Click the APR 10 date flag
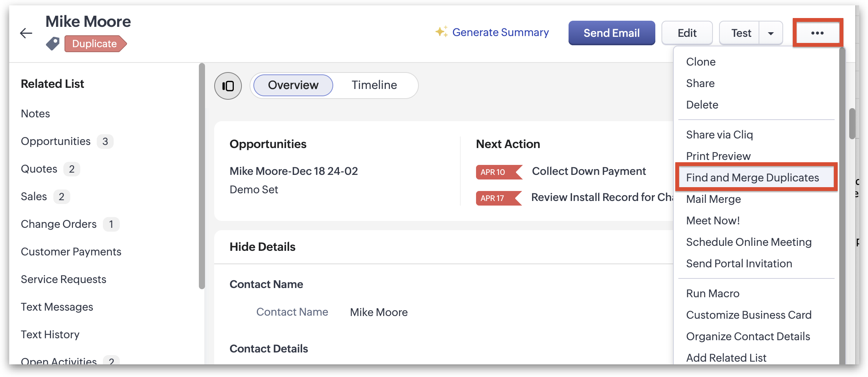This screenshot has width=868, height=377. pos(498,172)
